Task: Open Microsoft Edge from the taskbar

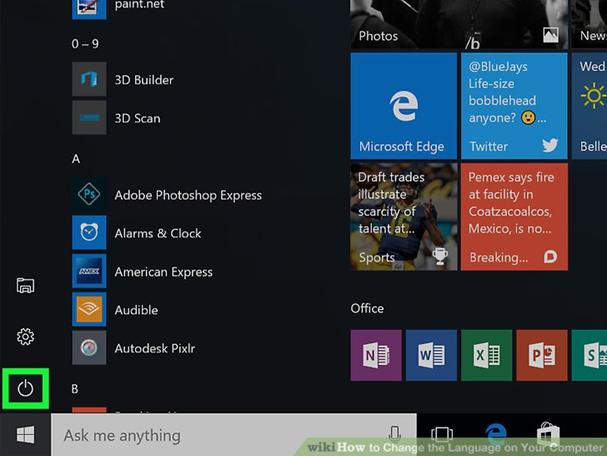Action: click(x=496, y=434)
